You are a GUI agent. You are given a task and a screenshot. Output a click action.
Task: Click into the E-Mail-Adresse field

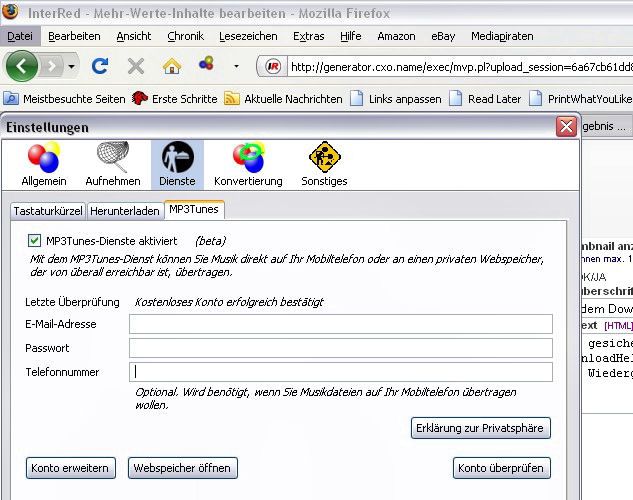tap(341, 324)
